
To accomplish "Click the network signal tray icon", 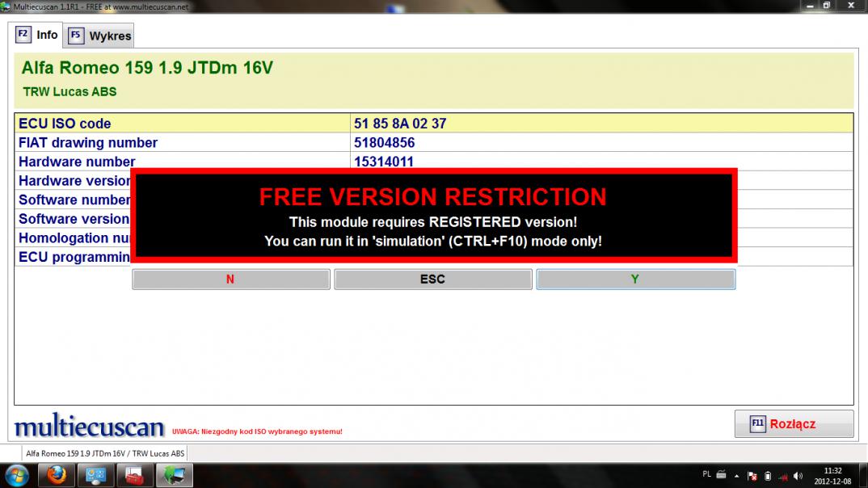I will pos(783,476).
